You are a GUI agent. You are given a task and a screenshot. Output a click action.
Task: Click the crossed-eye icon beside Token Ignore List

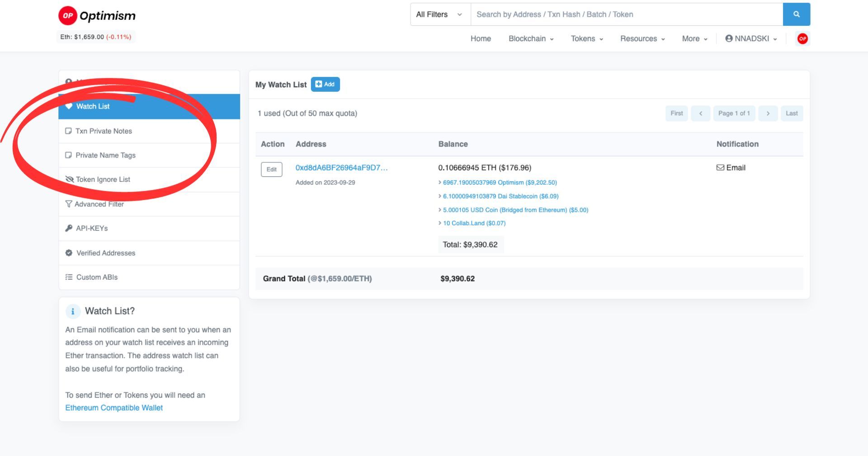69,180
